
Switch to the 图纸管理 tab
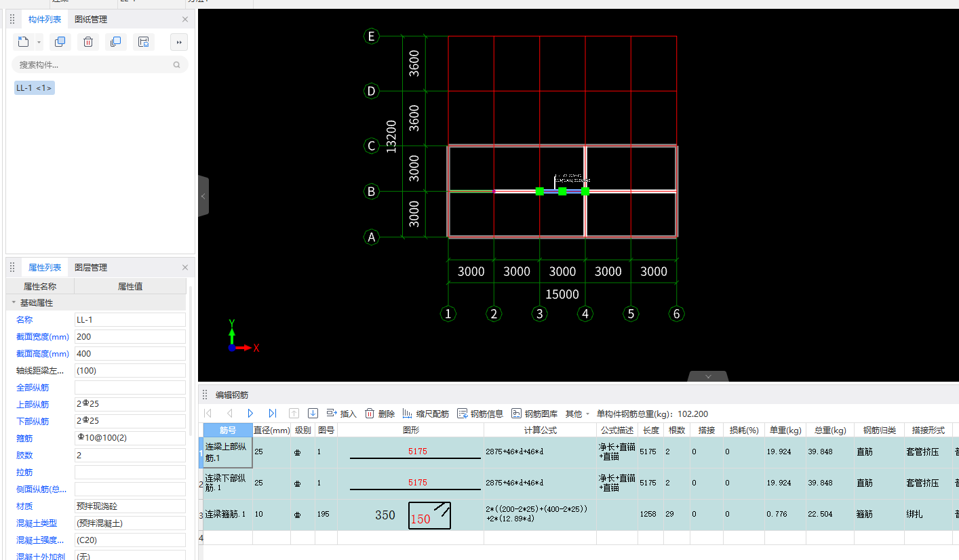point(91,20)
